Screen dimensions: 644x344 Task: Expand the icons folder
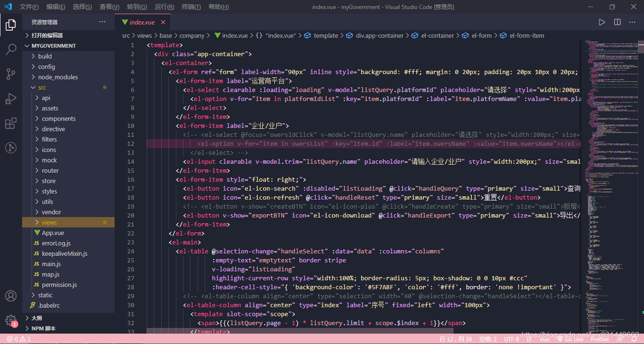click(x=68, y=150)
